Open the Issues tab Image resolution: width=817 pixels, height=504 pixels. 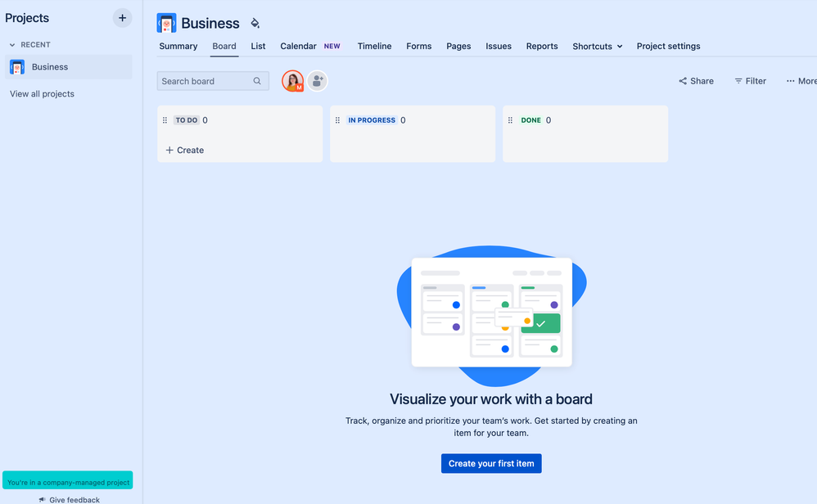499,47
